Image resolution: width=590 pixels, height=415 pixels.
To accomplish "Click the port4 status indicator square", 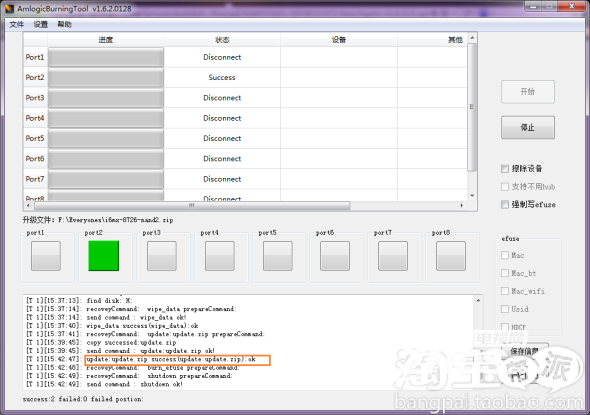I will tap(220, 256).
